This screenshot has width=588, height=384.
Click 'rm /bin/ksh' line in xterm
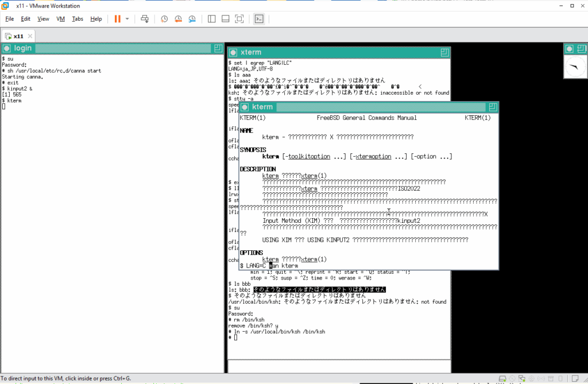point(246,320)
